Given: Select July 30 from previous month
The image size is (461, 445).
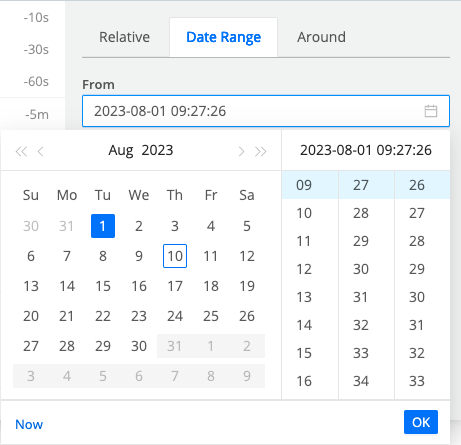Looking at the screenshot, I should (31, 226).
